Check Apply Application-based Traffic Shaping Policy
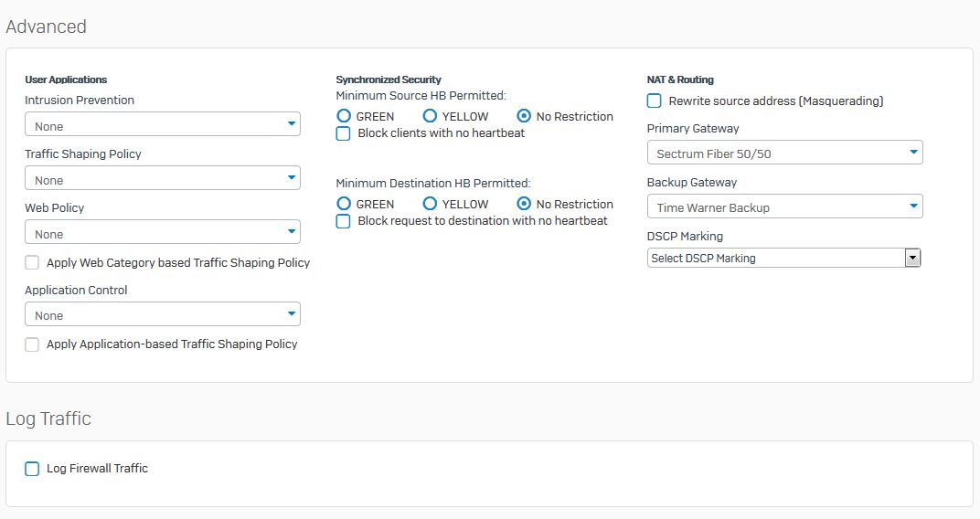The image size is (980, 519). pyautogui.click(x=32, y=344)
